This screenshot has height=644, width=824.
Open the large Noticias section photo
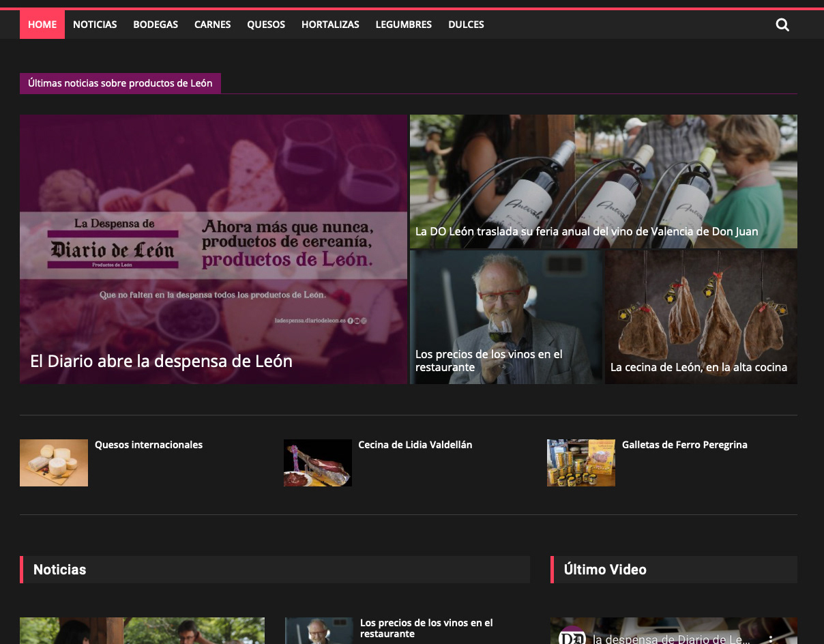point(142,631)
